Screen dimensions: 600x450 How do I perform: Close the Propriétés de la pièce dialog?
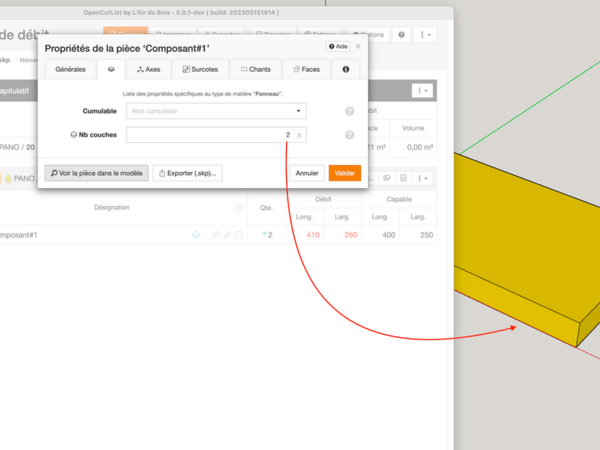click(358, 47)
